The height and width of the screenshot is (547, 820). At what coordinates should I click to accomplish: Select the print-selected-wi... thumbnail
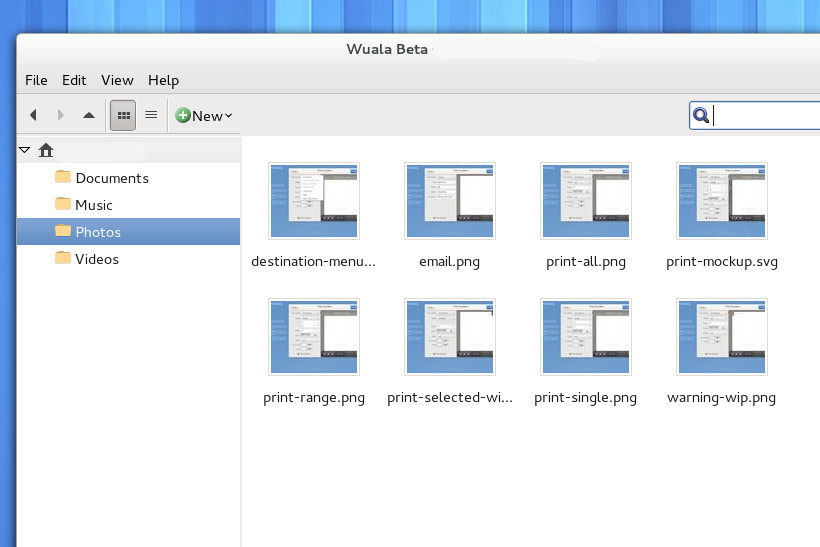(x=450, y=337)
